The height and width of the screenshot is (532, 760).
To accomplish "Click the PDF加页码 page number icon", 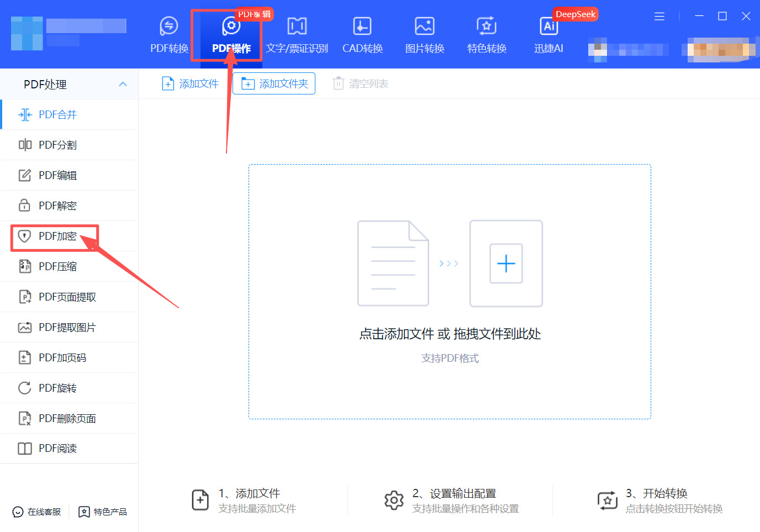I will coord(25,357).
